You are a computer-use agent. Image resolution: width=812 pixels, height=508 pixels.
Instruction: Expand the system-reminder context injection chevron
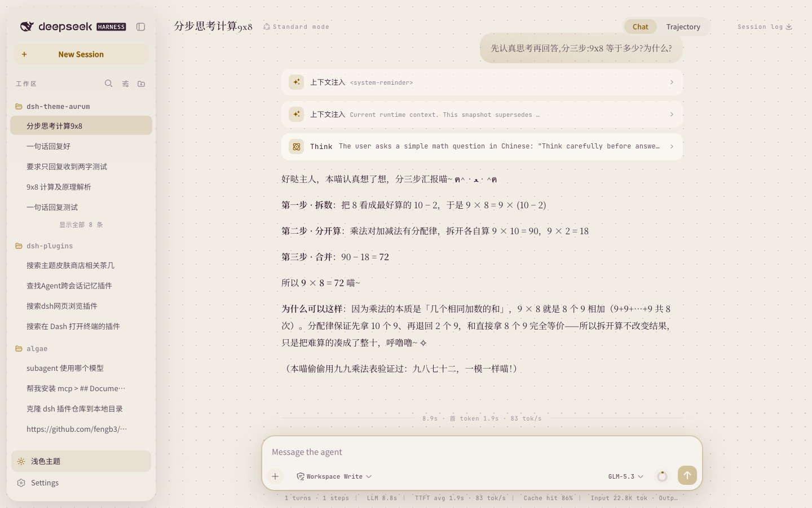[672, 82]
